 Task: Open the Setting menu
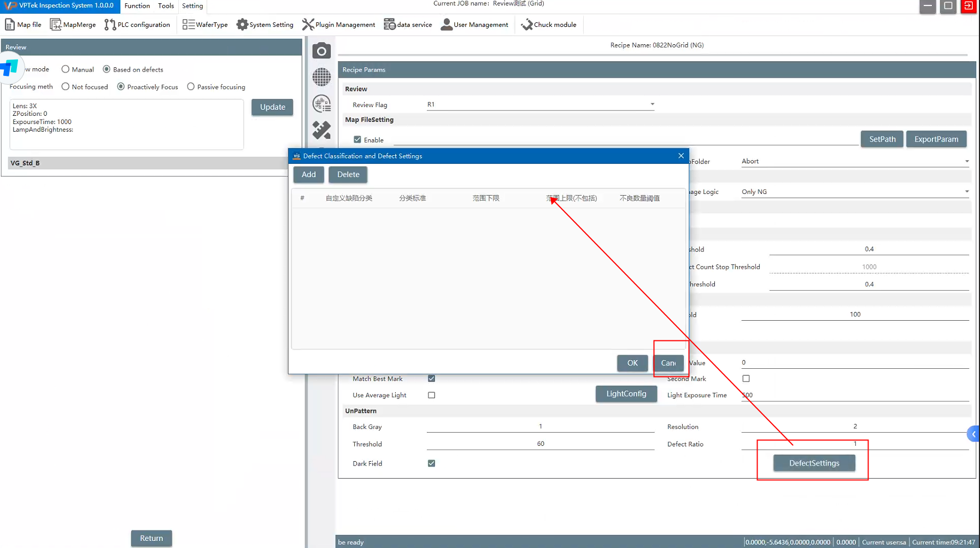192,5
